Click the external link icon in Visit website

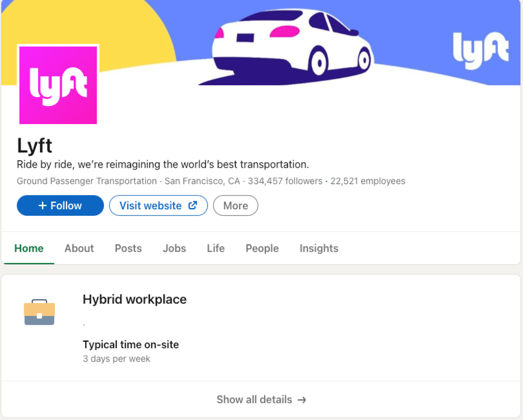click(x=193, y=205)
